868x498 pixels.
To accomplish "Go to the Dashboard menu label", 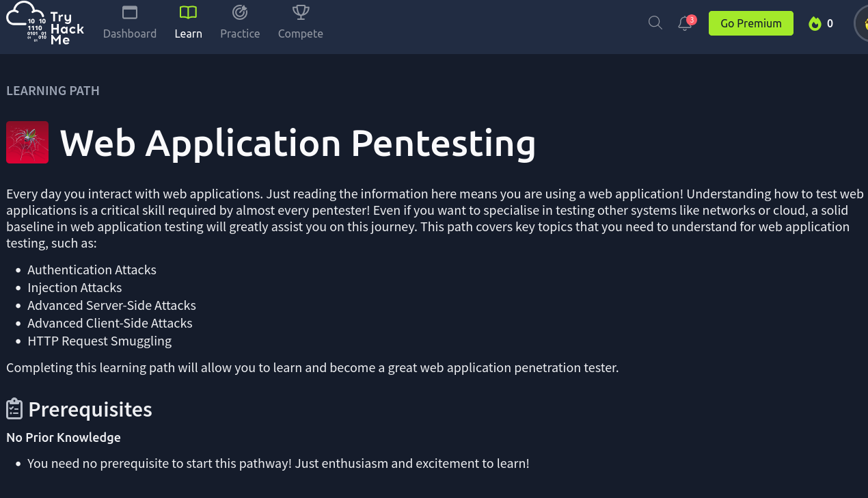I will coord(130,34).
